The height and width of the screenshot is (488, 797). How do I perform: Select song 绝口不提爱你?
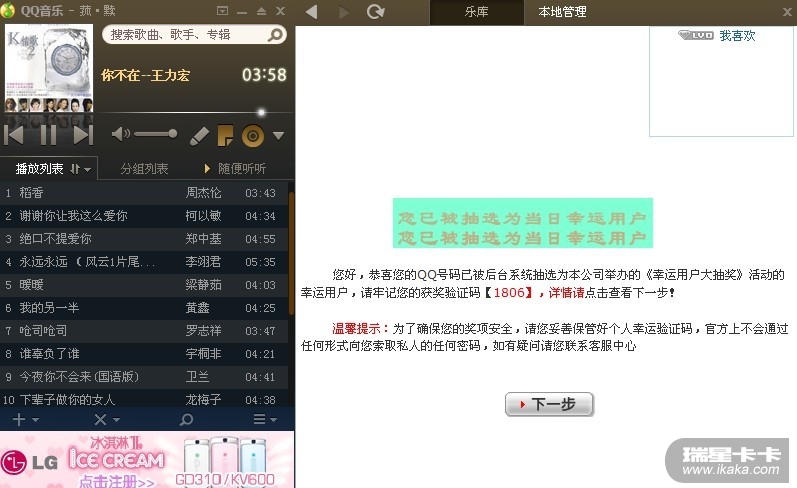pyautogui.click(x=144, y=239)
